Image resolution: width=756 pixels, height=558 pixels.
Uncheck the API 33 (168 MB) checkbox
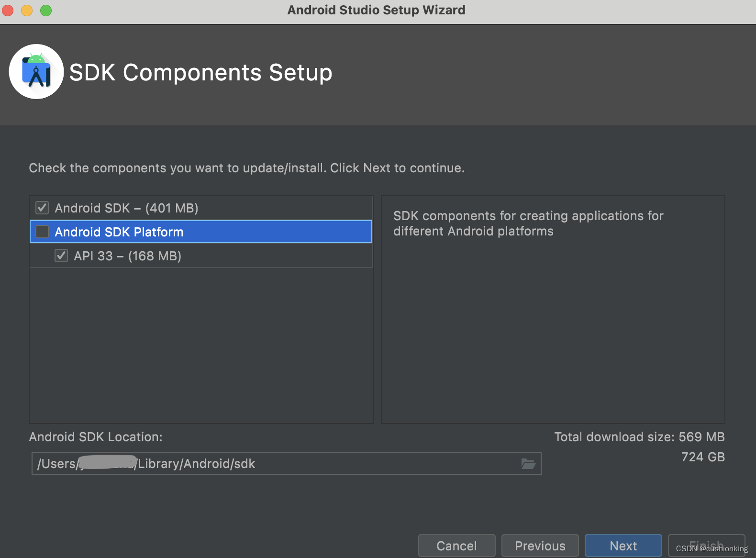pyautogui.click(x=61, y=256)
